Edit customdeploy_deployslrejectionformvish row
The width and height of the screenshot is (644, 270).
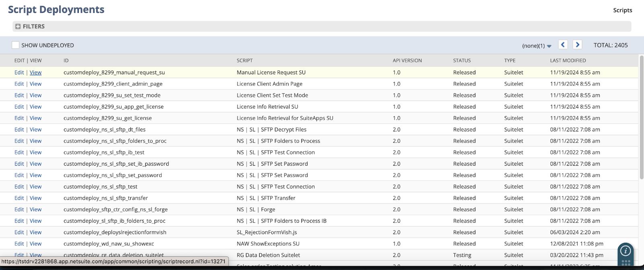tap(19, 232)
